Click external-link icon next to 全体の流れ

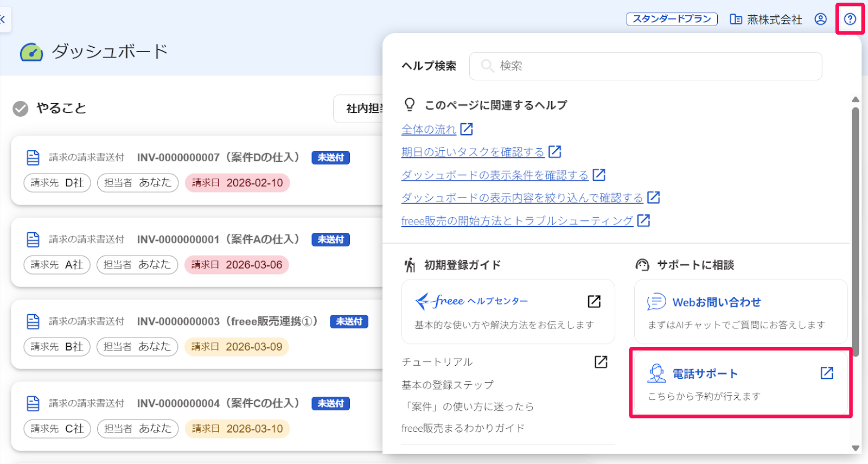467,129
